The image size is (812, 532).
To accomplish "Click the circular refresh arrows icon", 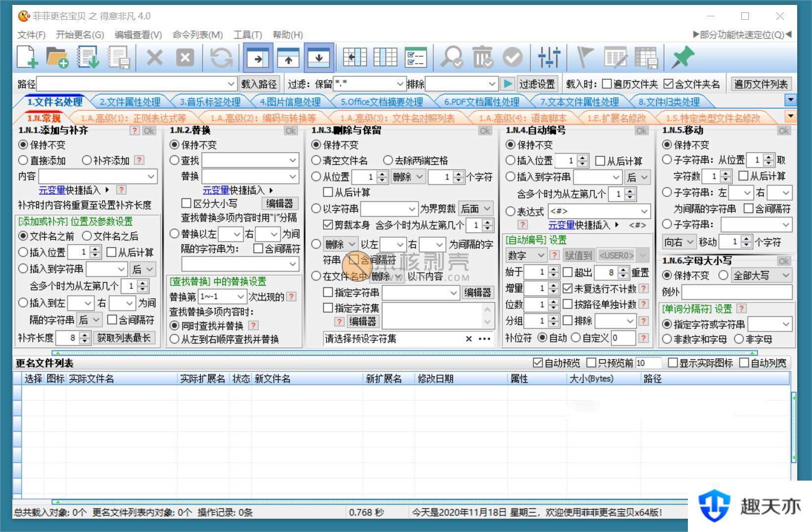I will (x=221, y=58).
